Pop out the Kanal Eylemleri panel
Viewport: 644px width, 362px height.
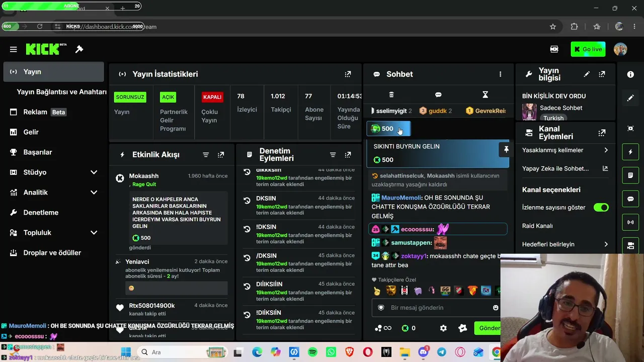(602, 133)
